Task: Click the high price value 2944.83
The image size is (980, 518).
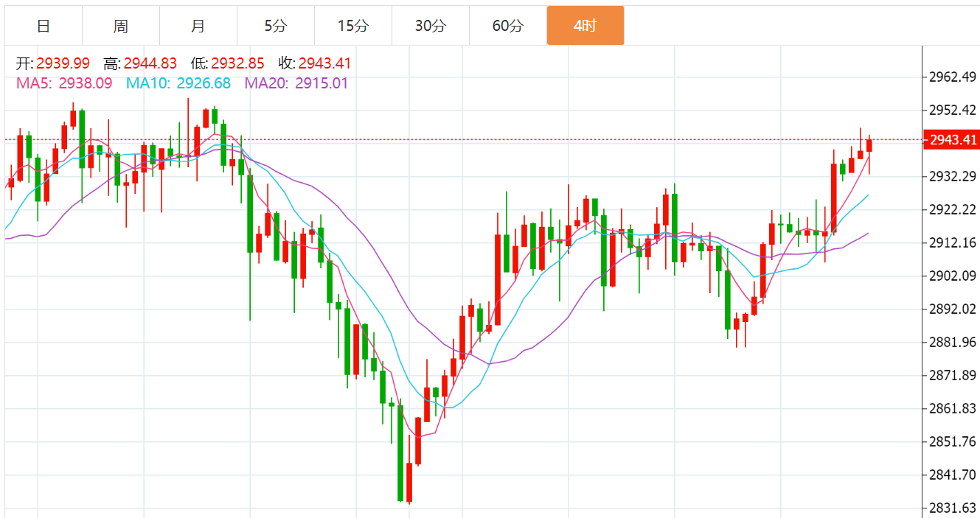Action: [150, 64]
